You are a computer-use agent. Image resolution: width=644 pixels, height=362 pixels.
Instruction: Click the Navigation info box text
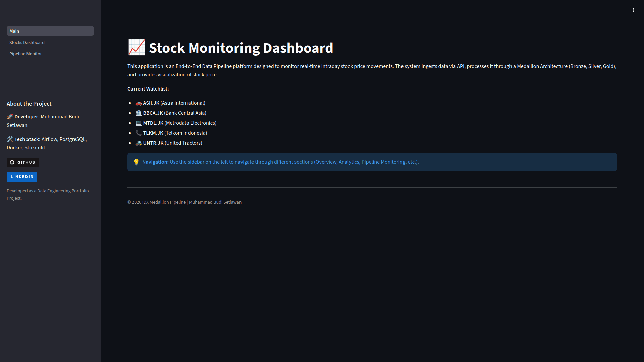(x=280, y=162)
